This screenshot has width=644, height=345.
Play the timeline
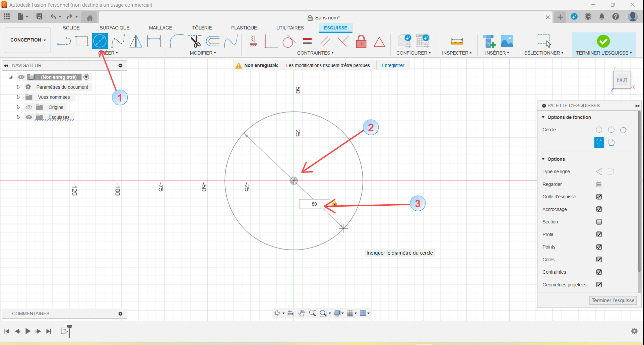pos(28,331)
